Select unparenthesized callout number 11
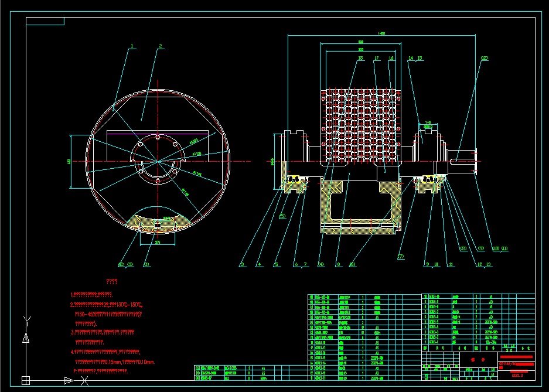Screen dimensions: 549x392 click(x=451, y=265)
